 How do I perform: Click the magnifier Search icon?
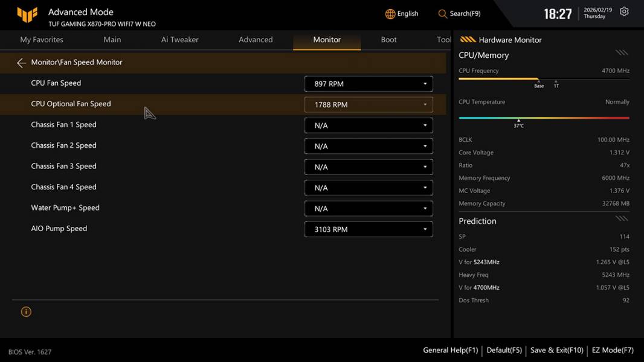tap(443, 14)
